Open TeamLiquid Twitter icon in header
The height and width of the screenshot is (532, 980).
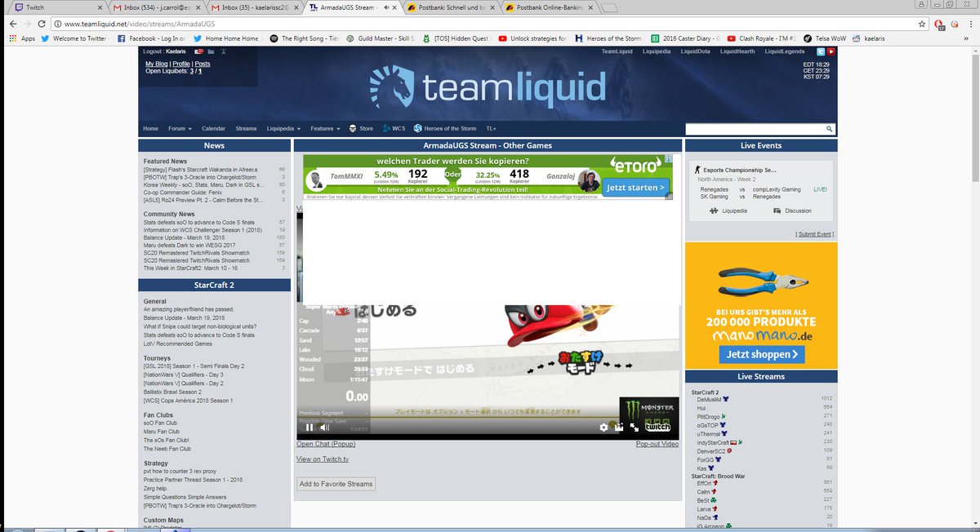coord(821,51)
